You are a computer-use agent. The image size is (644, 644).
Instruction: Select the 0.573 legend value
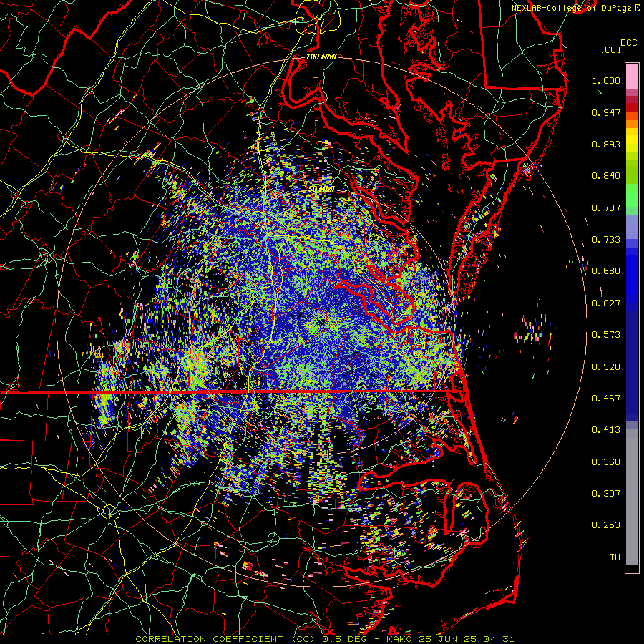(x=606, y=335)
